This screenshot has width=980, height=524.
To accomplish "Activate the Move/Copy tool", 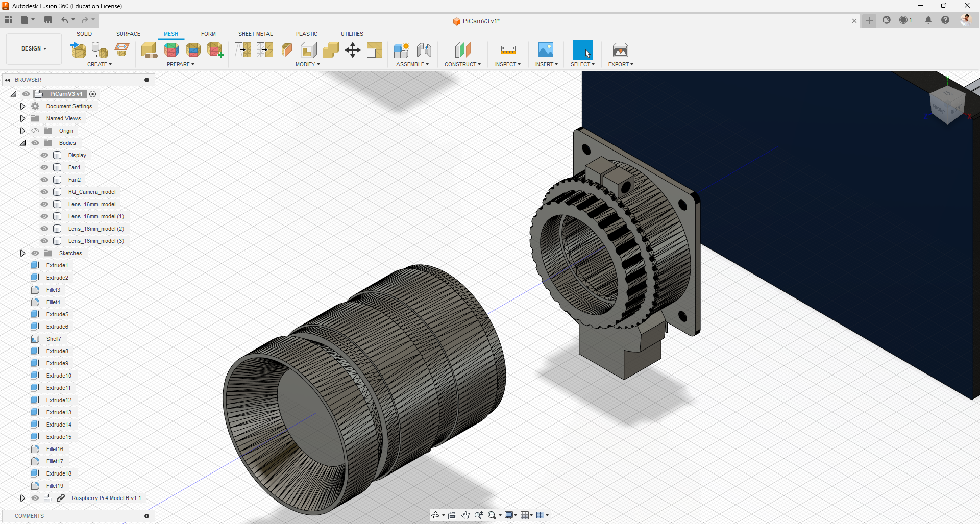I will click(x=353, y=50).
